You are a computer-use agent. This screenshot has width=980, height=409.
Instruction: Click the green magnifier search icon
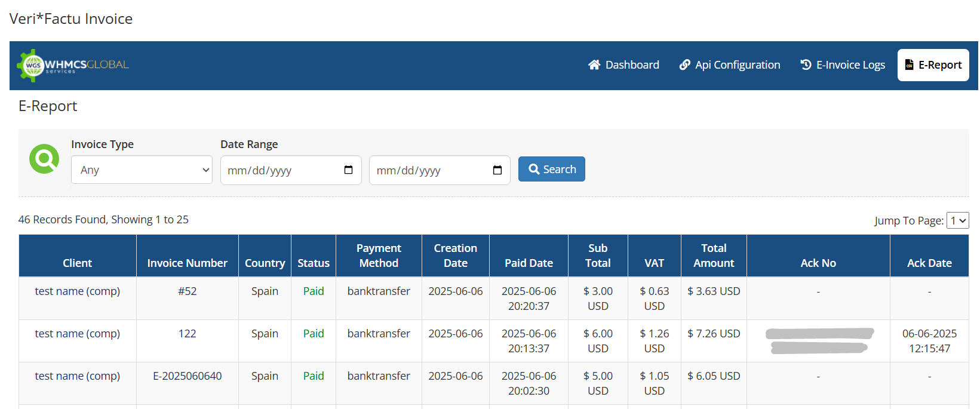(44, 159)
